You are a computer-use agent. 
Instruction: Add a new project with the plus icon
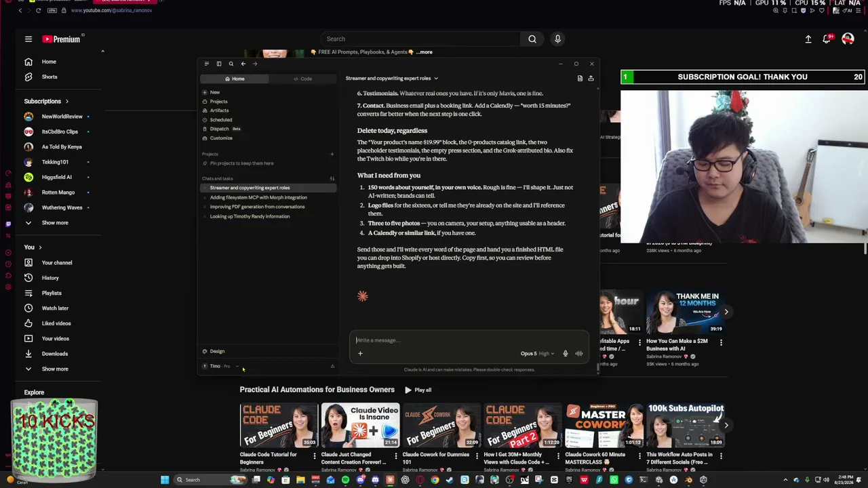[x=332, y=154]
